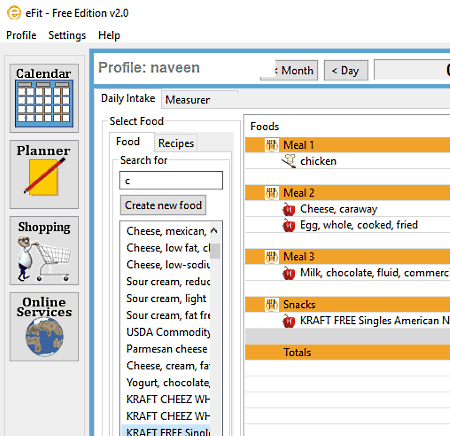Go to the previous Day

(x=346, y=70)
